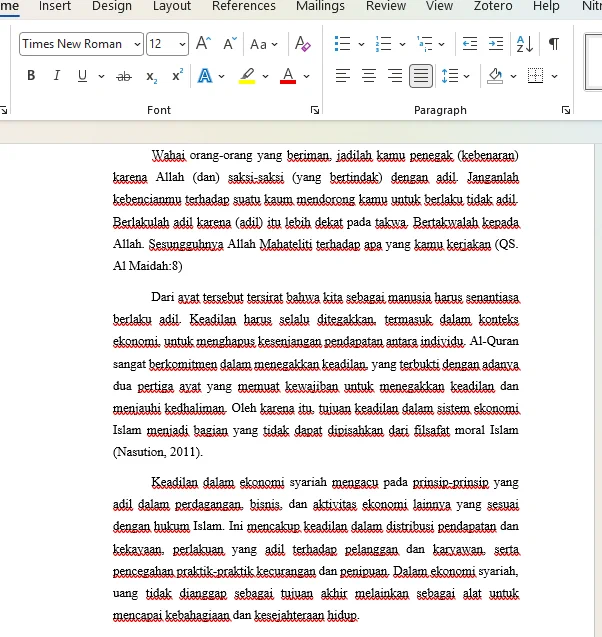Open the font name dropdown
Screen dimensions: 602x637
pos(138,44)
